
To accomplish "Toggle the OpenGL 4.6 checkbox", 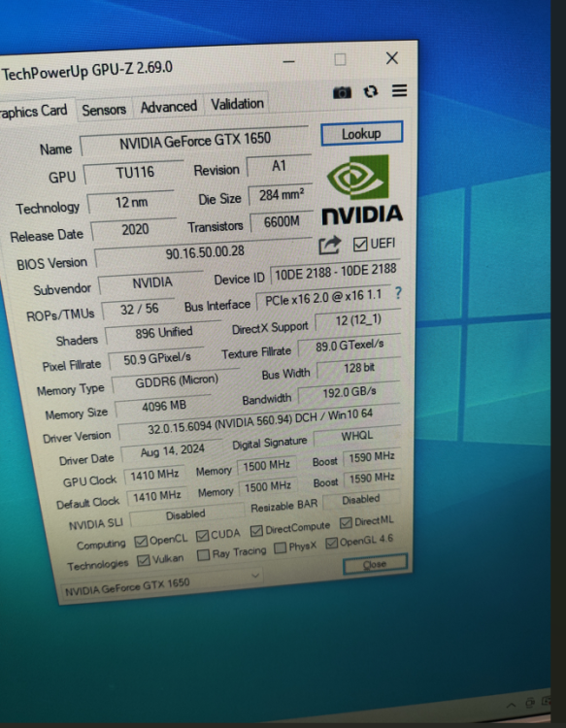I will (x=331, y=543).
